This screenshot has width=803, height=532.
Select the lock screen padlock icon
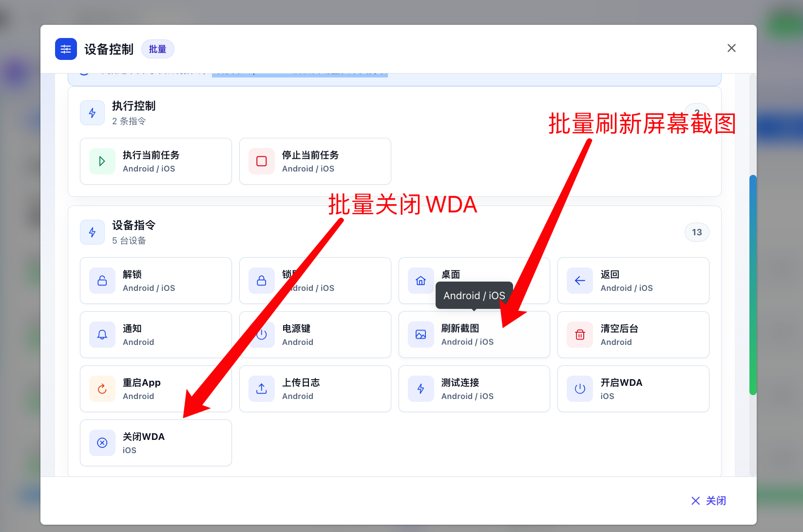click(x=262, y=281)
